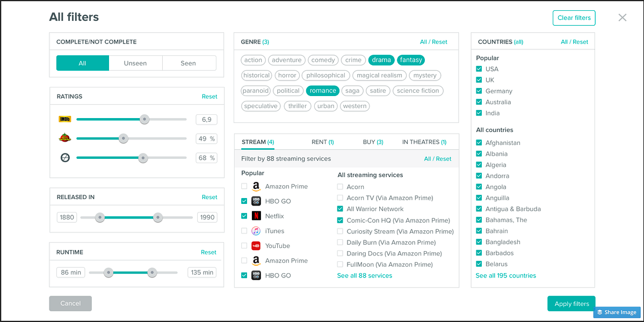The width and height of the screenshot is (644, 322).
Task: Click the 1990 end year field
Action: [207, 217]
